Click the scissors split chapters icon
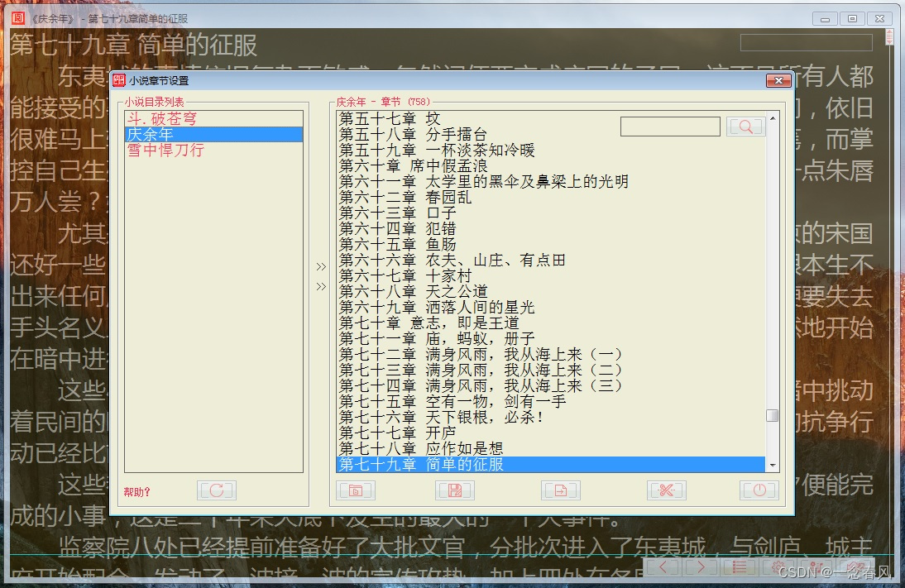Screen dimensions: 905x588 pyautogui.click(x=667, y=490)
